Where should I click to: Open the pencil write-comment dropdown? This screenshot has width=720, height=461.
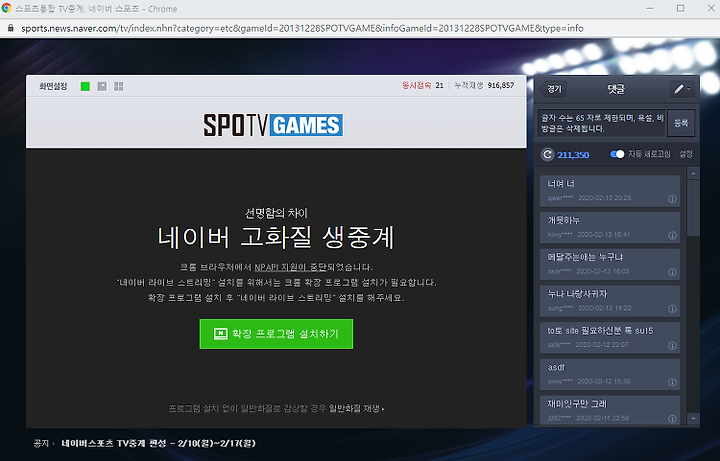tap(682, 89)
